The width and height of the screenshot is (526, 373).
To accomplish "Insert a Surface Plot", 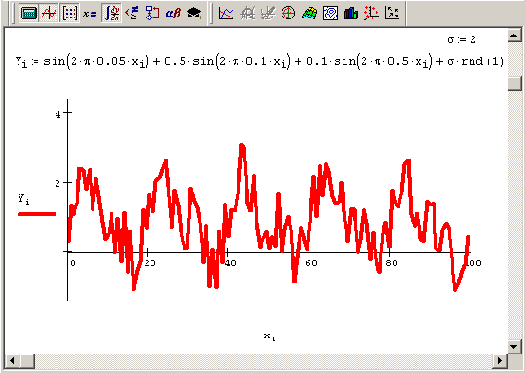I will 309,13.
